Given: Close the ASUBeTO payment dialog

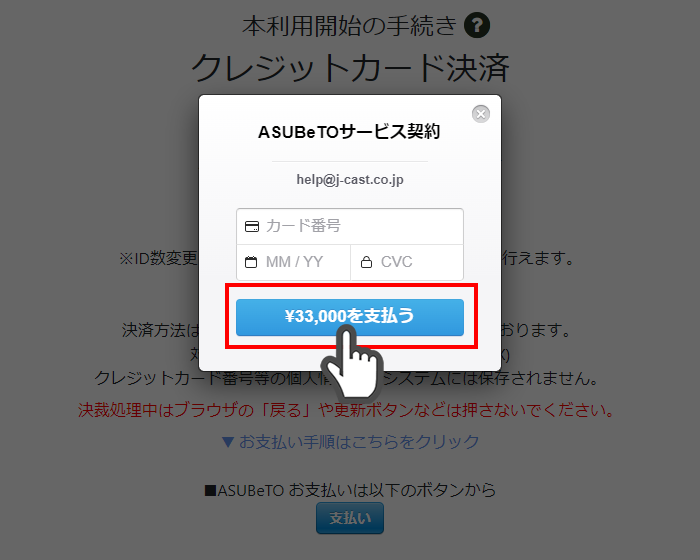Looking at the screenshot, I should click(x=481, y=114).
